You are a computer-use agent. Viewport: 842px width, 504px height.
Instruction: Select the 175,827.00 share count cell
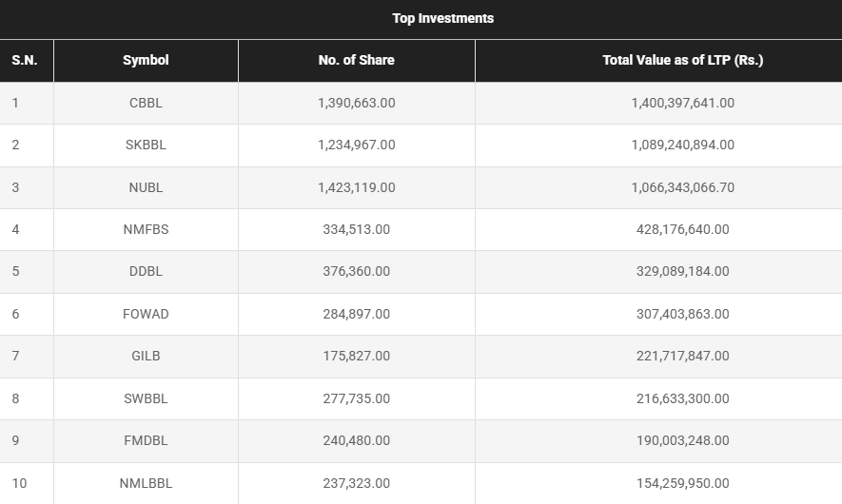click(x=356, y=356)
